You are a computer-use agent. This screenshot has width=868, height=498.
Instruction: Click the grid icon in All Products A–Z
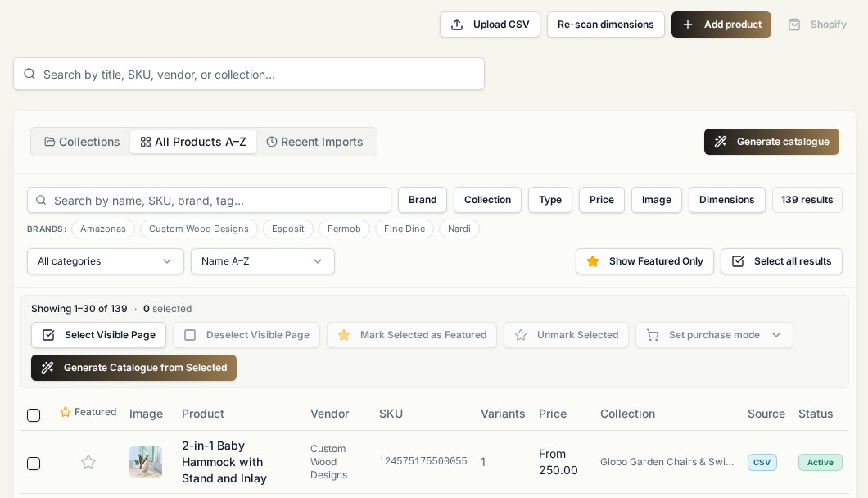coord(146,142)
